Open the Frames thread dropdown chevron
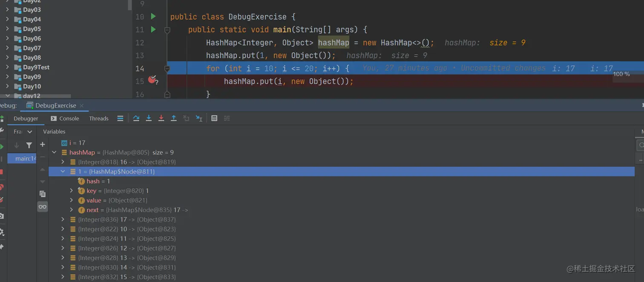Image resolution: width=644 pixels, height=282 pixels. point(30,132)
